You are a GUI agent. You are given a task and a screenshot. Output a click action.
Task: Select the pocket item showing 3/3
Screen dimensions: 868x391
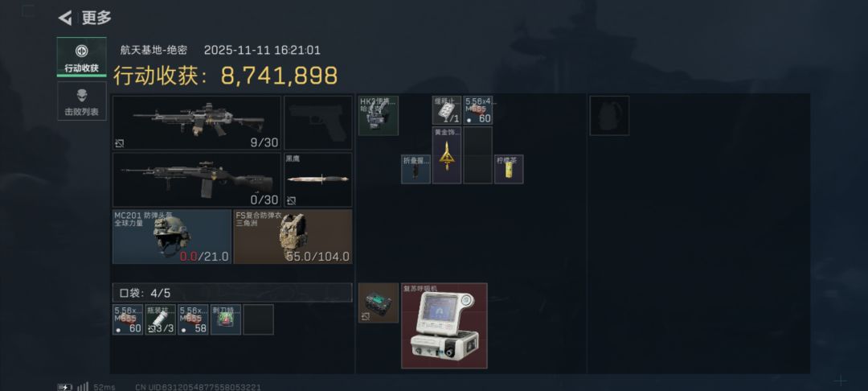(161, 319)
